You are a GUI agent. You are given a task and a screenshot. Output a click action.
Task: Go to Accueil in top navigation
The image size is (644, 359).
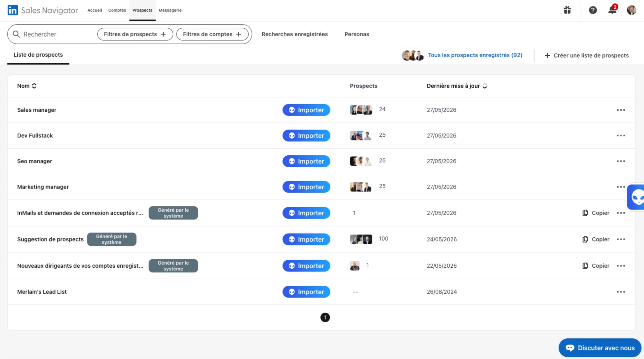(95, 10)
